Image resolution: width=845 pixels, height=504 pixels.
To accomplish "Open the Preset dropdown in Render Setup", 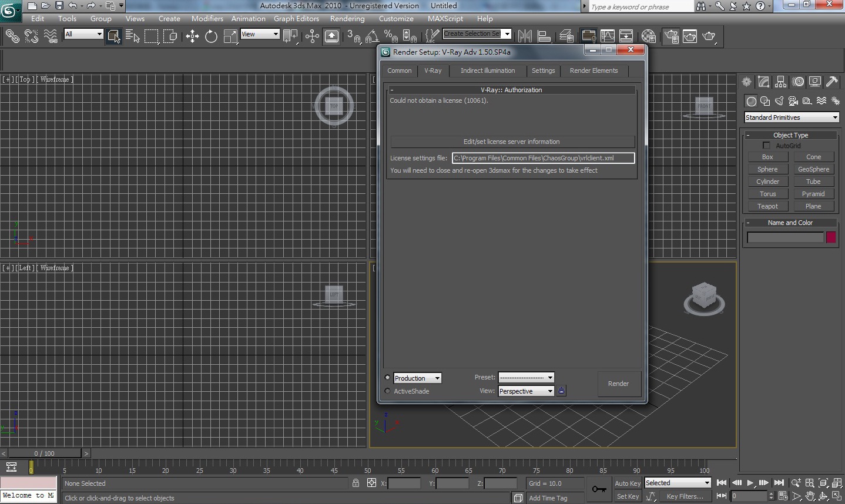I will (526, 377).
